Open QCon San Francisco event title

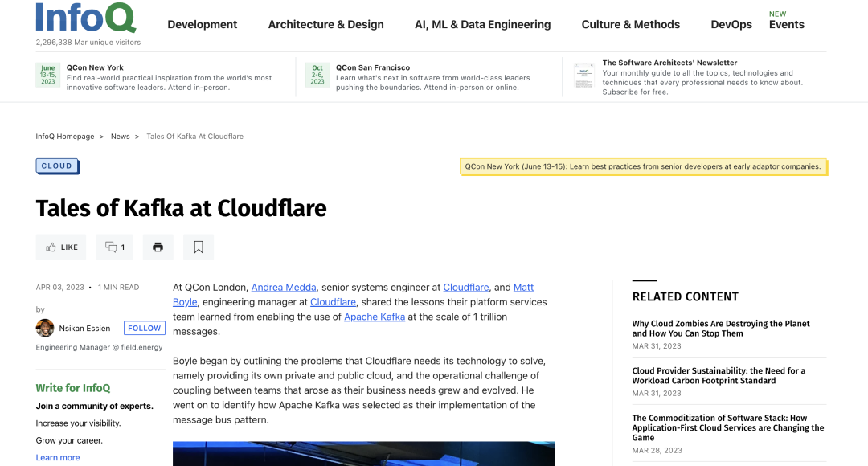coord(373,67)
